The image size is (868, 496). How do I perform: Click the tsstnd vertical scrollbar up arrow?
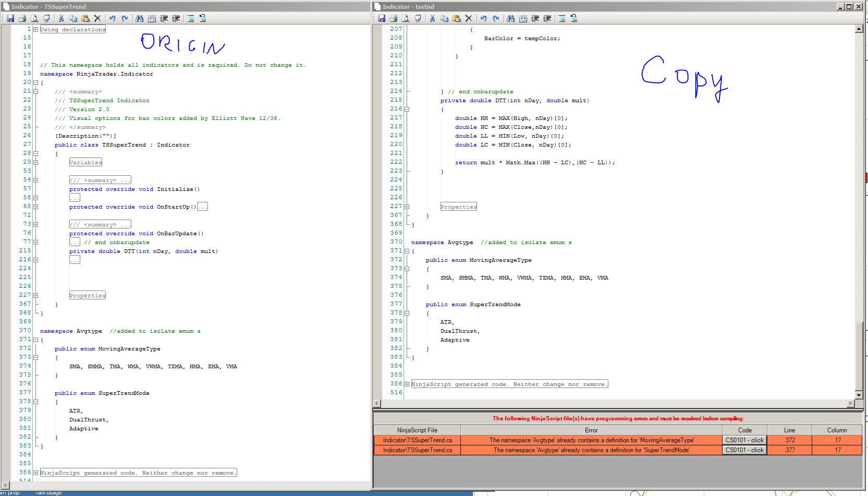[x=859, y=29]
